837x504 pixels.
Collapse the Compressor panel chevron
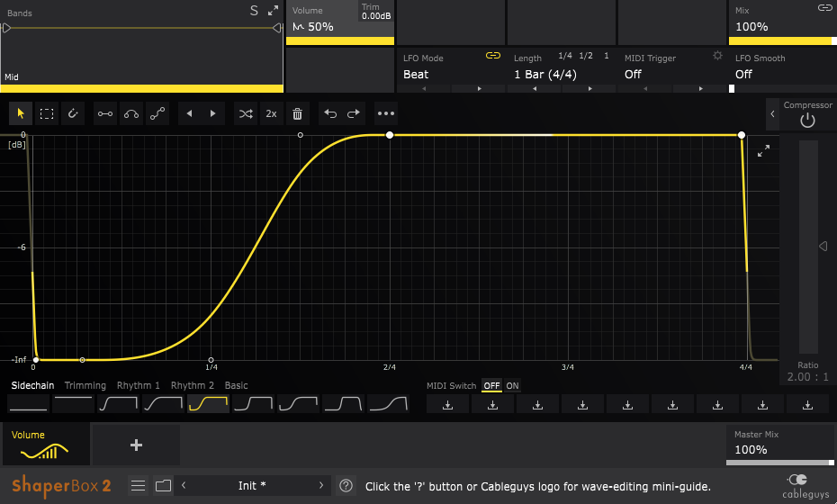(772, 113)
